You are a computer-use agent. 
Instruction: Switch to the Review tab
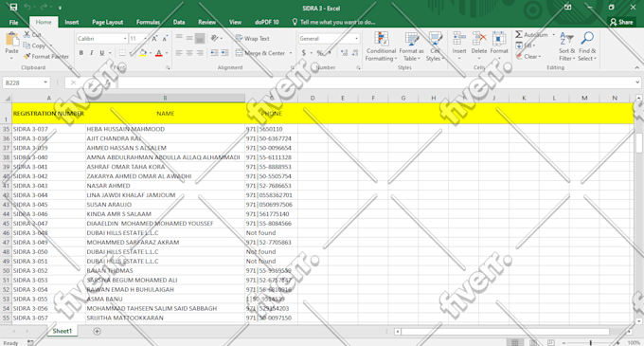point(207,22)
